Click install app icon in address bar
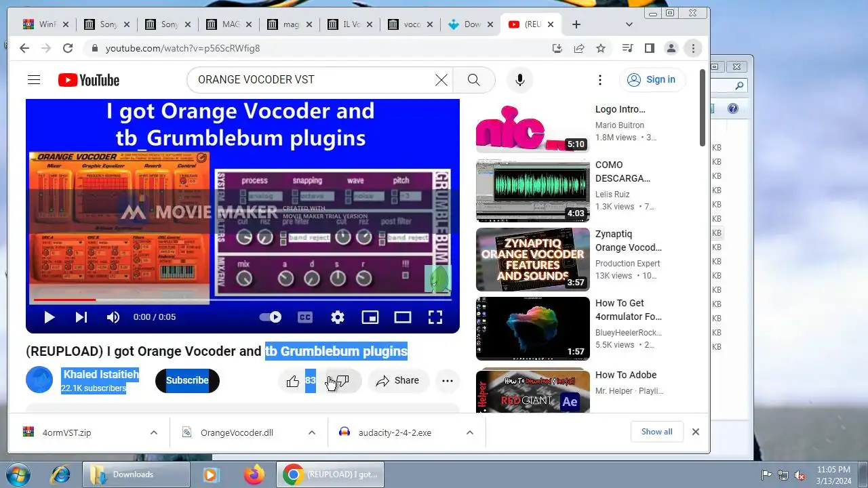 point(557,48)
